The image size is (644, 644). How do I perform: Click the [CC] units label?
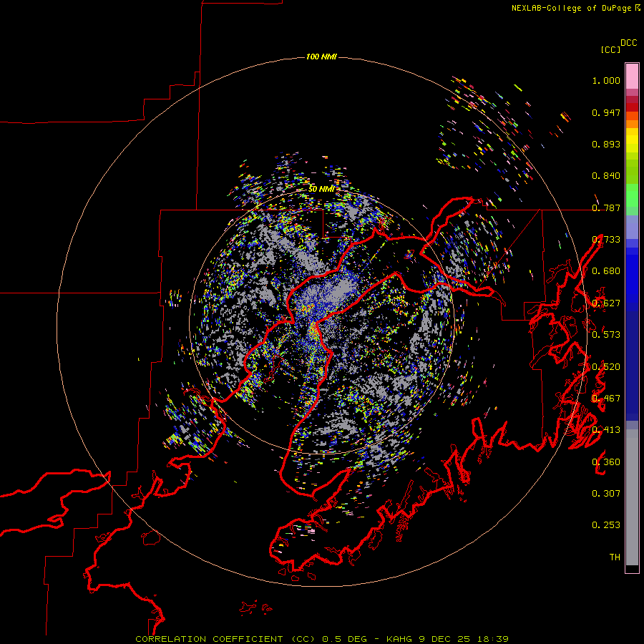tap(610, 49)
